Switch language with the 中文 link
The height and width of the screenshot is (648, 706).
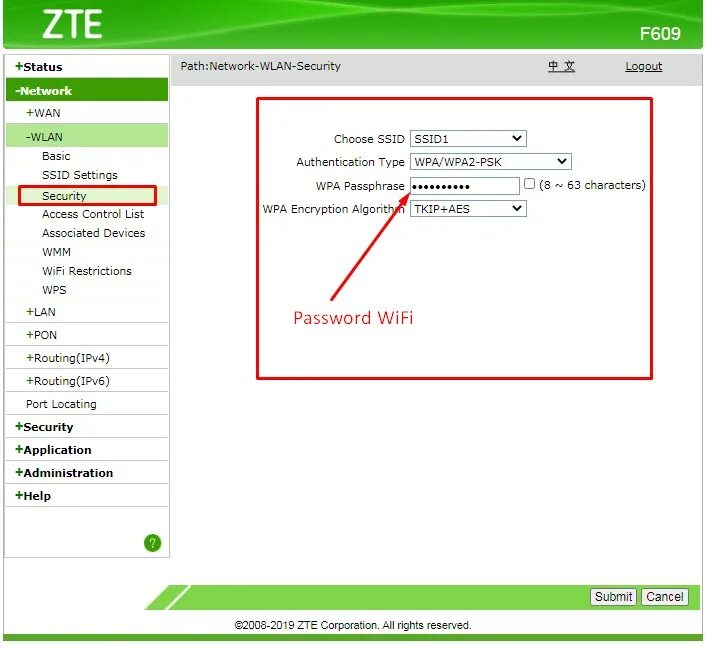[x=561, y=66]
